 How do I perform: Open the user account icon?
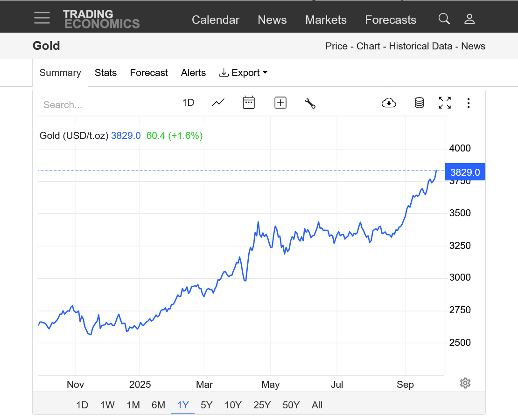(x=469, y=19)
